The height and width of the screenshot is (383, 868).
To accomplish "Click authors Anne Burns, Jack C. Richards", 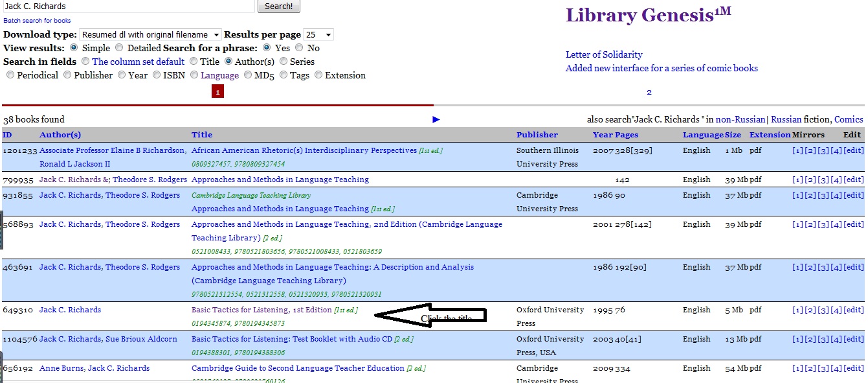I will (x=95, y=368).
